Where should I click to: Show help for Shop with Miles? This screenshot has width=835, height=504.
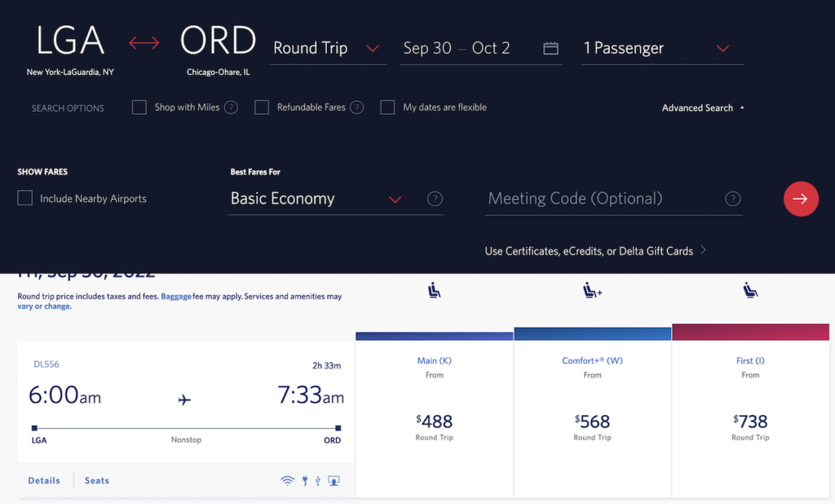pos(231,108)
